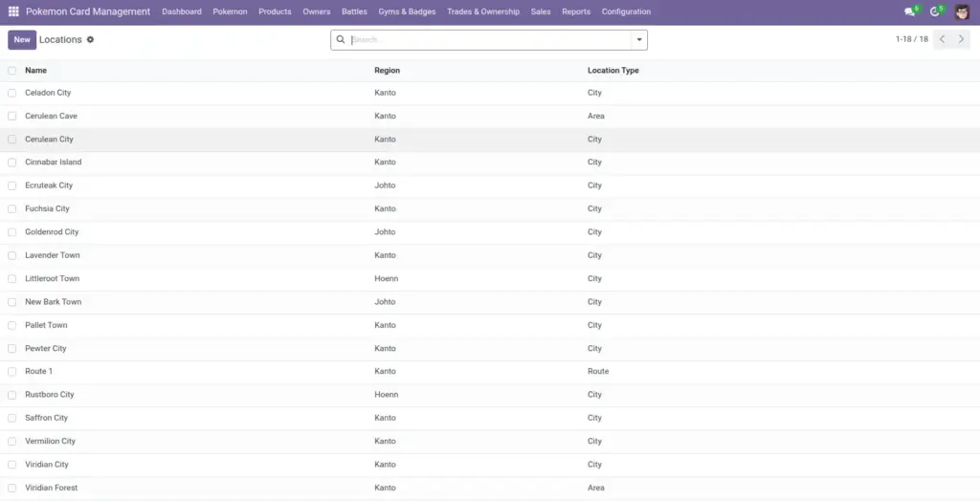Focus the Search input field
This screenshot has height=501, width=980.
(489, 39)
